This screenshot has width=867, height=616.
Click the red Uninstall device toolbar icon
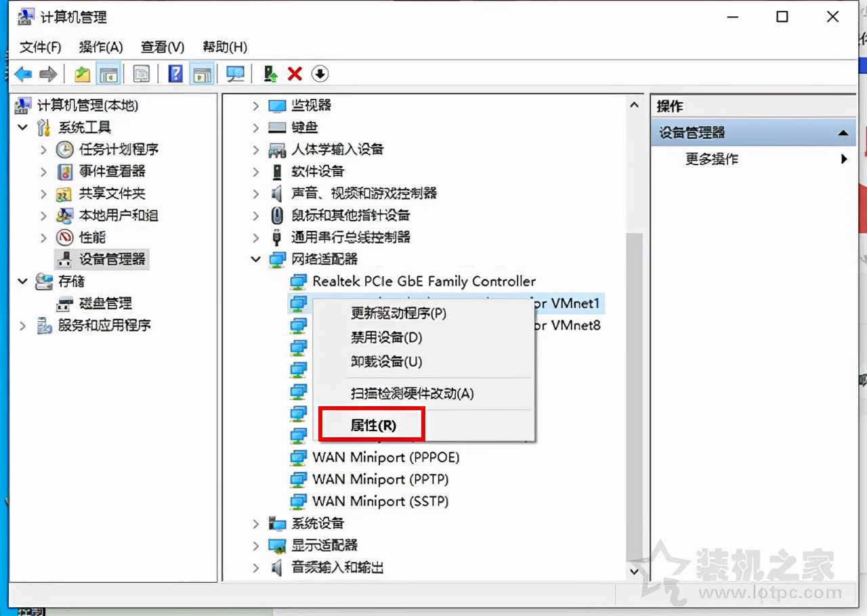coord(294,73)
